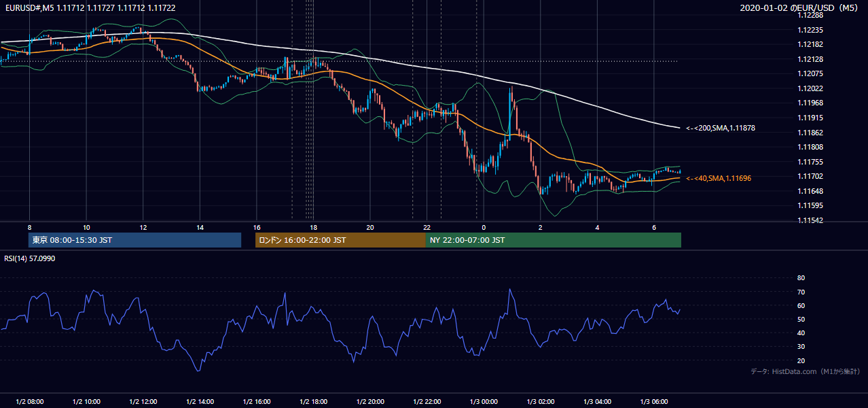Click hour label 12 under price chart
The image size is (868, 408).
143,227
